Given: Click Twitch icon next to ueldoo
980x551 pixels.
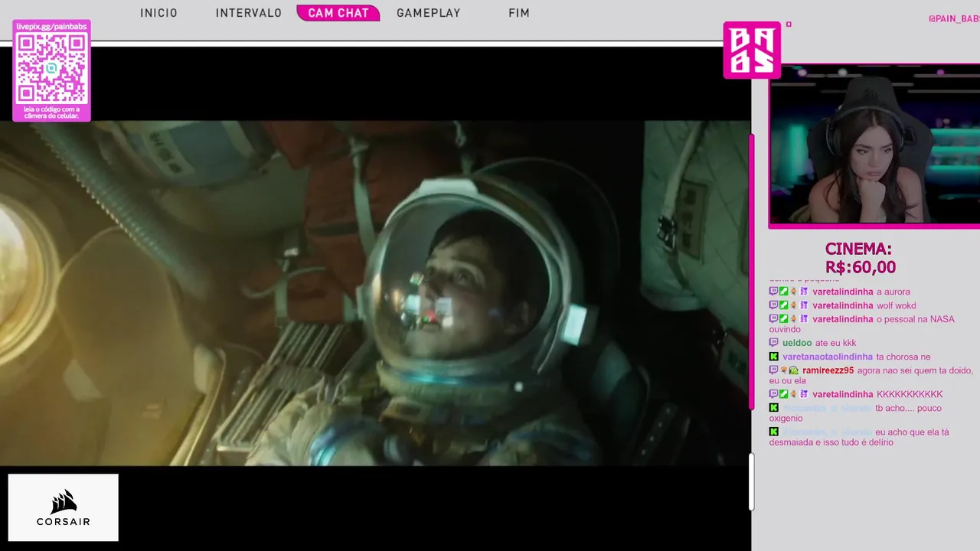Looking at the screenshot, I should pyautogui.click(x=773, y=343).
